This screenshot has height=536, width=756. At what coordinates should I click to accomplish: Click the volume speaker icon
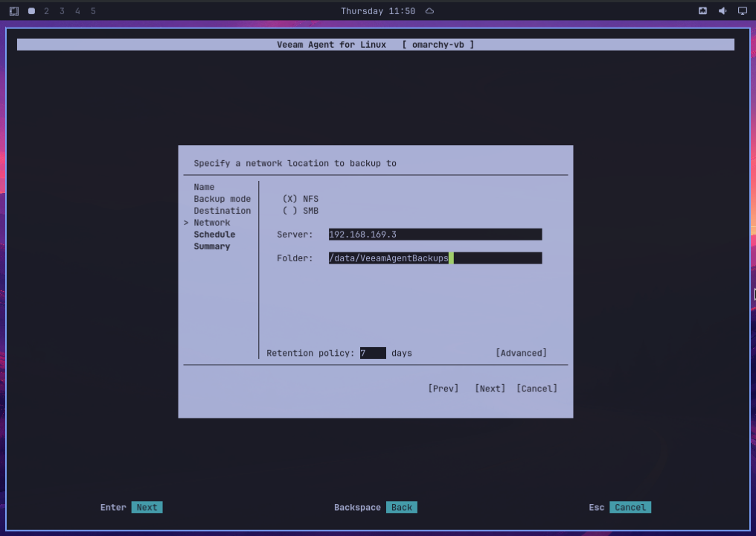coord(723,10)
